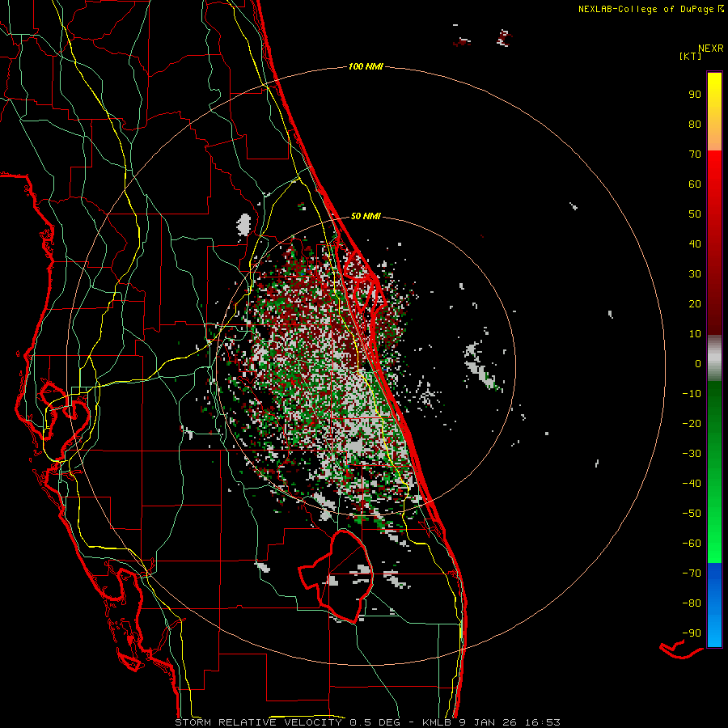Image resolution: width=728 pixels, height=728 pixels.
Task: Click the gray echo patch northwest near the 50 NMI ring
Action: (x=243, y=224)
